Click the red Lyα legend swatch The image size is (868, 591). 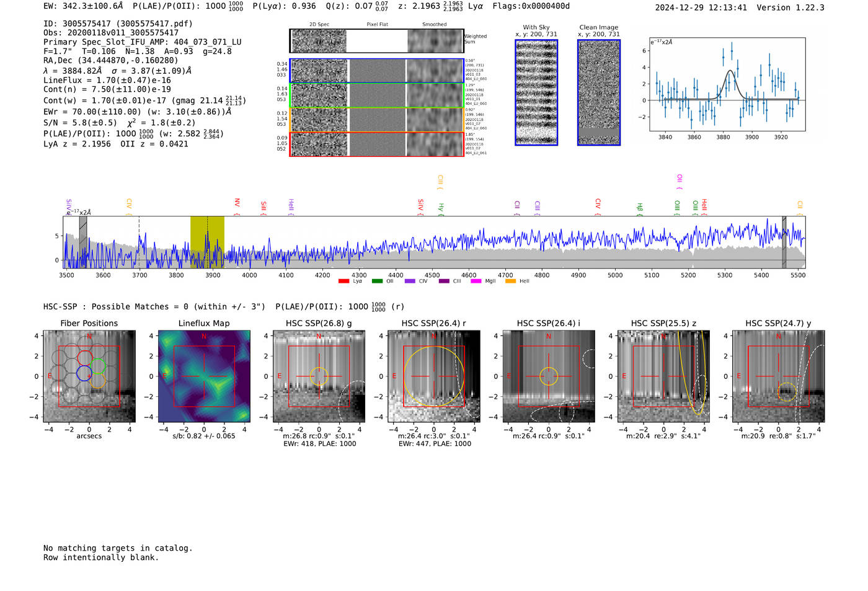343,281
